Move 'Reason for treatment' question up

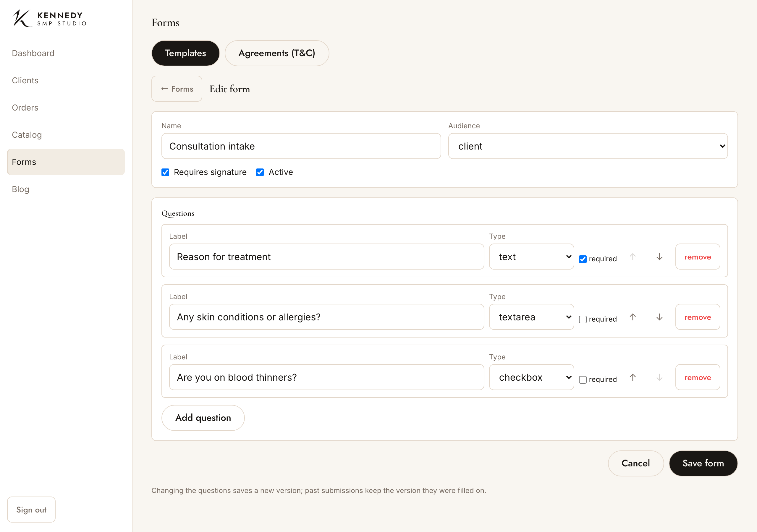[x=633, y=257]
